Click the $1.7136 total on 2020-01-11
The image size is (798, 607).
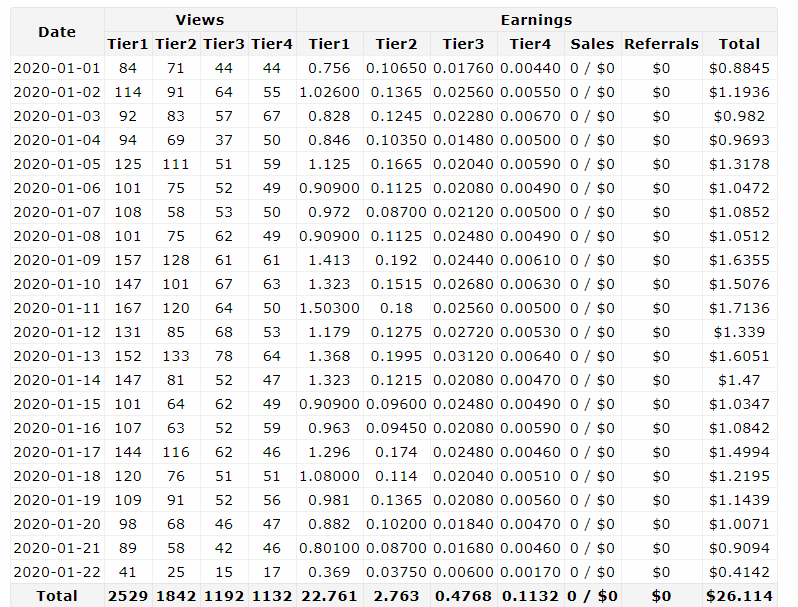(739, 308)
